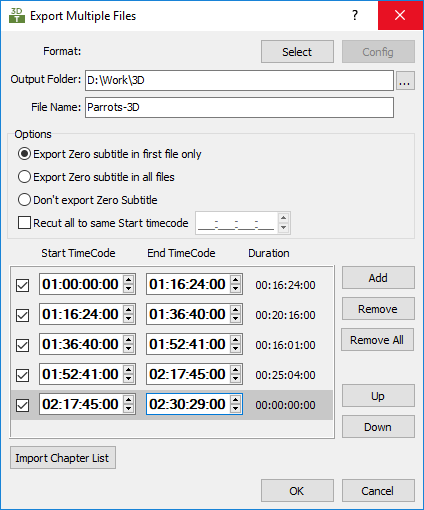The image size is (424, 510).
Task: Open the help question mark button
Action: pyautogui.click(x=355, y=15)
